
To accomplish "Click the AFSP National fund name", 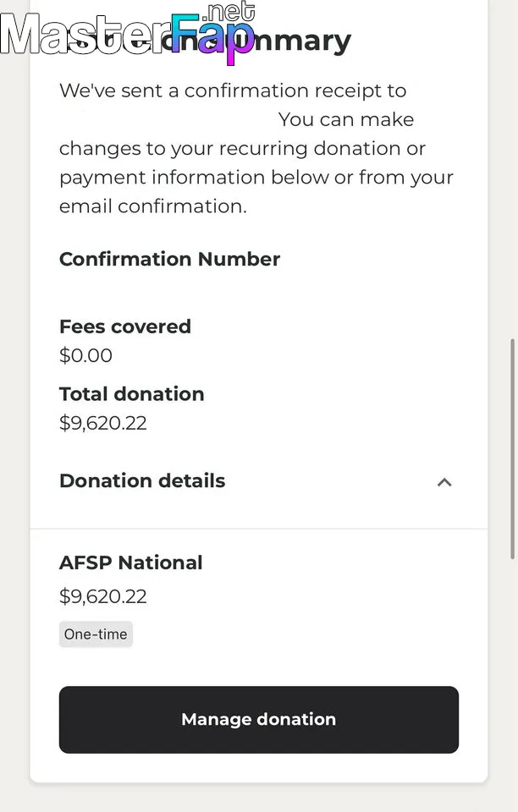I will click(x=131, y=562).
